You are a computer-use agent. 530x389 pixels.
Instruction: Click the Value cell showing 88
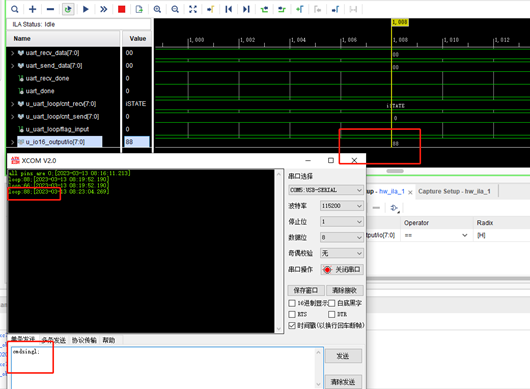click(x=137, y=142)
